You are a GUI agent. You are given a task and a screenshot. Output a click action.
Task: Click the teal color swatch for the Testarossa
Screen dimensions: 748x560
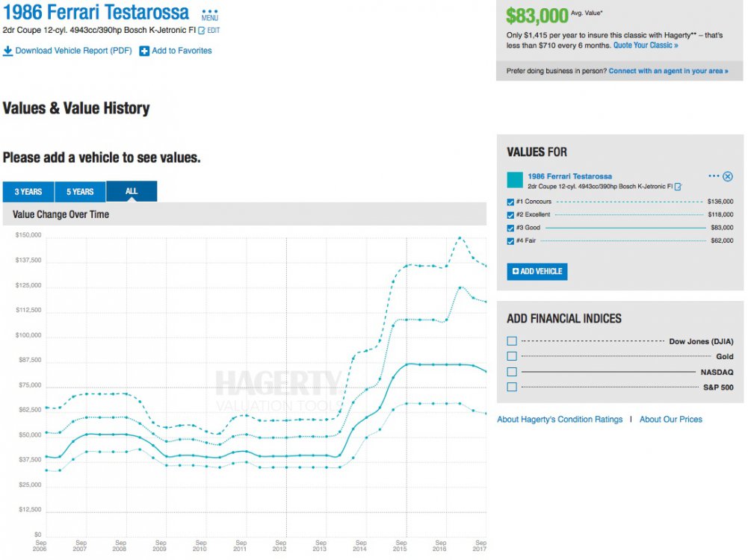click(515, 180)
